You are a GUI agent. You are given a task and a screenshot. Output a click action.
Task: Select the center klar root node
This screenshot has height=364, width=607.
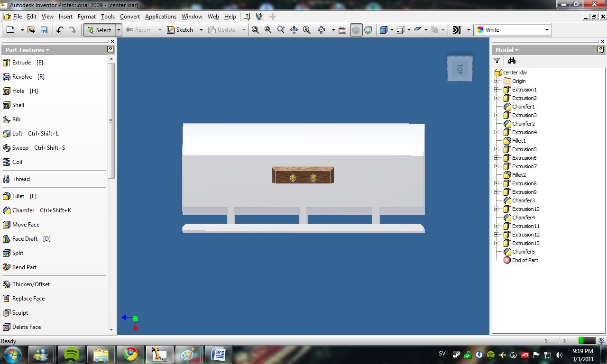click(511, 73)
